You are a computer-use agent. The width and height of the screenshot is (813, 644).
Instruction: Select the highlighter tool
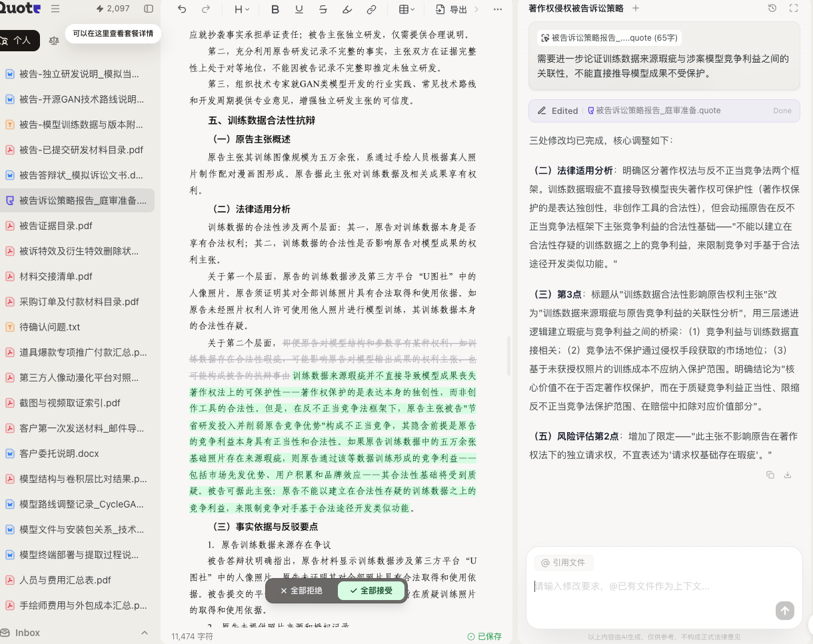[347, 9]
